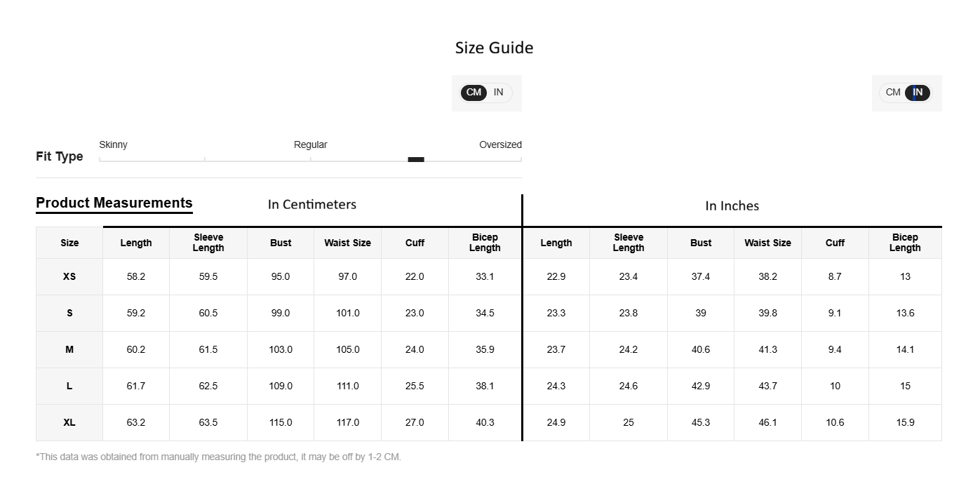Screen dimensions: 980x491
Task: Click the L row cuff value 25.5
Action: tap(415, 386)
